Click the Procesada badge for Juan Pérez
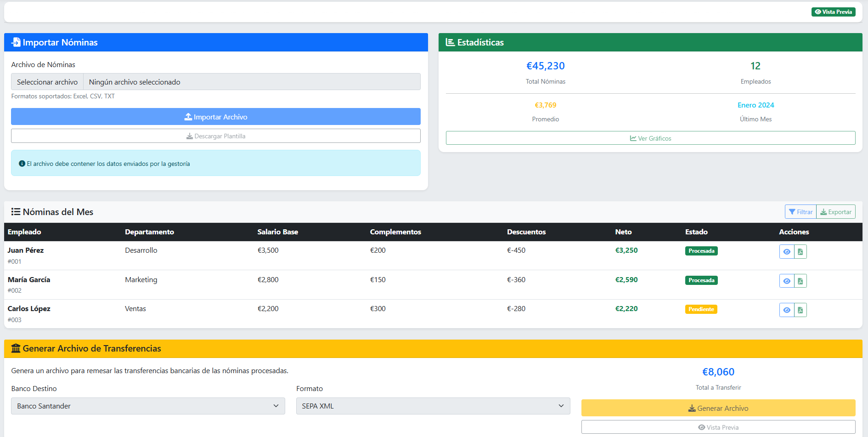Screen dimensions: 868x437 701,251
